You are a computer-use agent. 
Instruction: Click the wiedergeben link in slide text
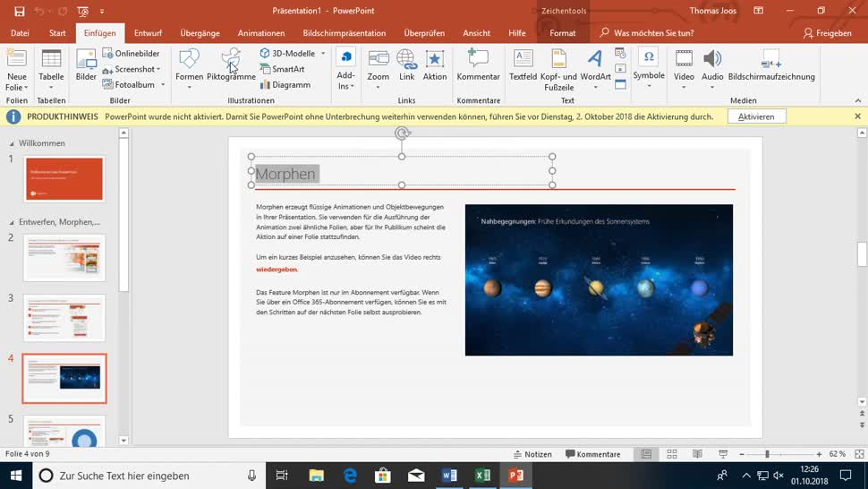click(277, 270)
